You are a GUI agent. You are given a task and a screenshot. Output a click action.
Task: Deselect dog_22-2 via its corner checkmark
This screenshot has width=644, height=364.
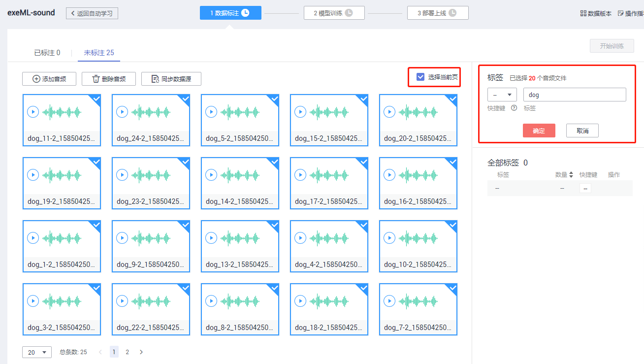click(186, 288)
